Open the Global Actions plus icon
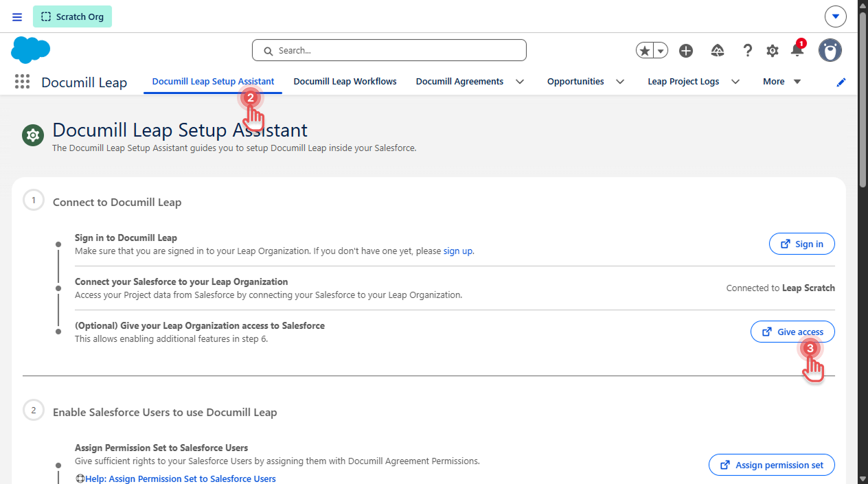Screen dimensions: 868x484 click(686, 51)
